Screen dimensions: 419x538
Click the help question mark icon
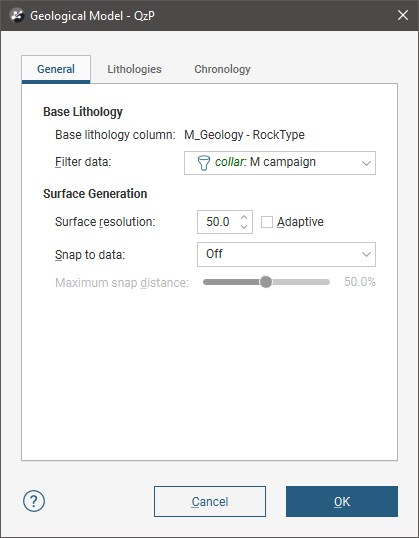(34, 501)
